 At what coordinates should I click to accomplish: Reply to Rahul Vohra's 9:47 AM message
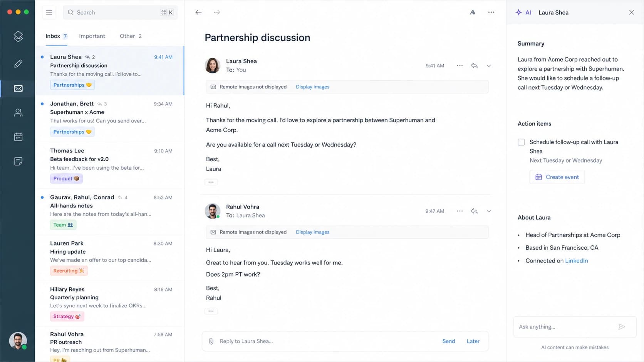point(474,211)
